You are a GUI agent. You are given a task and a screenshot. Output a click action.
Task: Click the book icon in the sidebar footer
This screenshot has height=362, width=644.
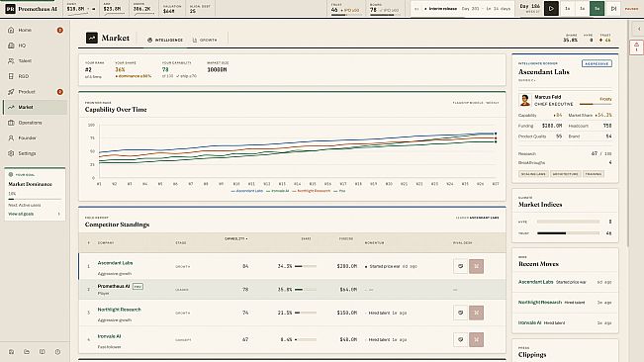42,352
